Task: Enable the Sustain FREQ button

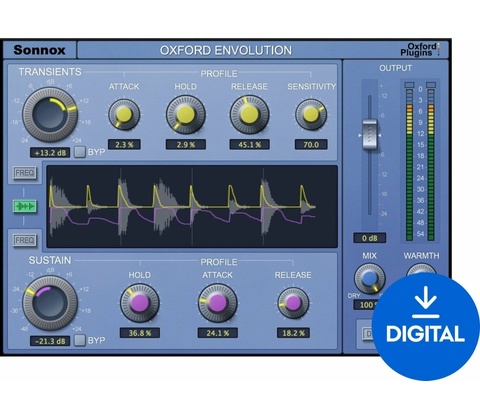Action: tap(25, 240)
